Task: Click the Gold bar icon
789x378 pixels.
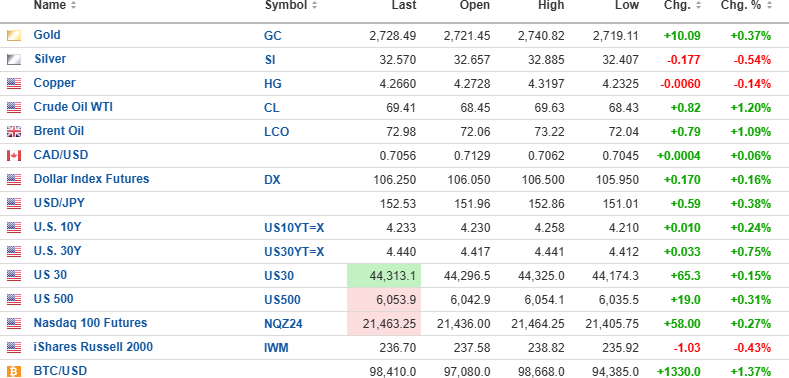Action: coord(14,35)
